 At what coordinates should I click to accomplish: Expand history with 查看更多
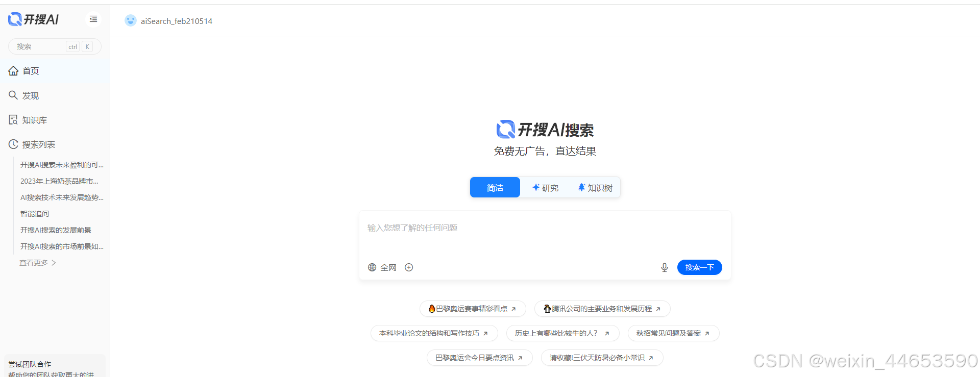38,263
